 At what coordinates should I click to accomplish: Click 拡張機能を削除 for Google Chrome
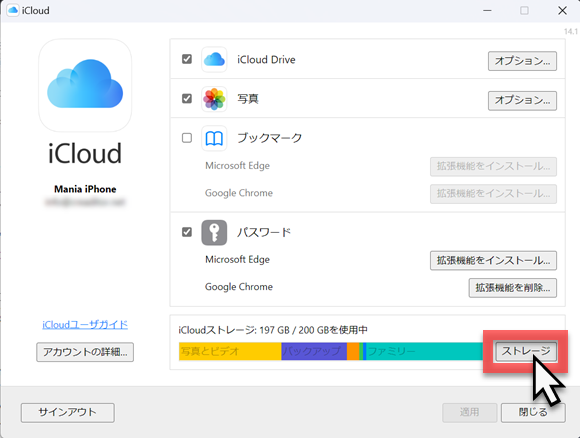pyautogui.click(x=513, y=288)
